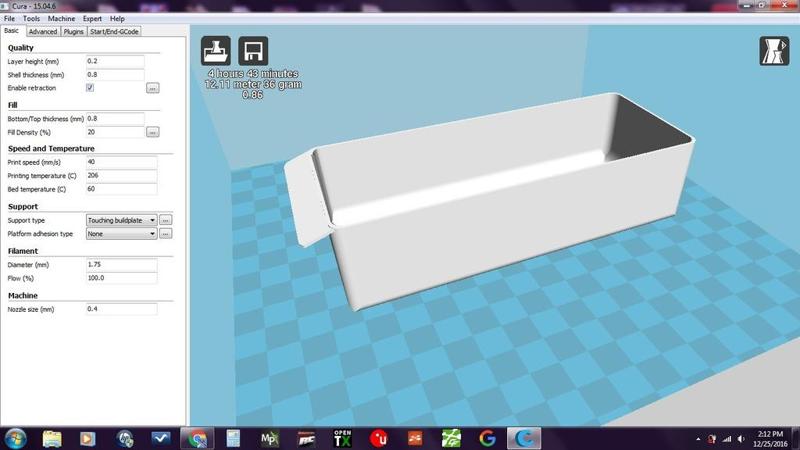Screen dimensions: 800x450
Task: Click the Bottom/Top thickness input field
Action: (115, 118)
